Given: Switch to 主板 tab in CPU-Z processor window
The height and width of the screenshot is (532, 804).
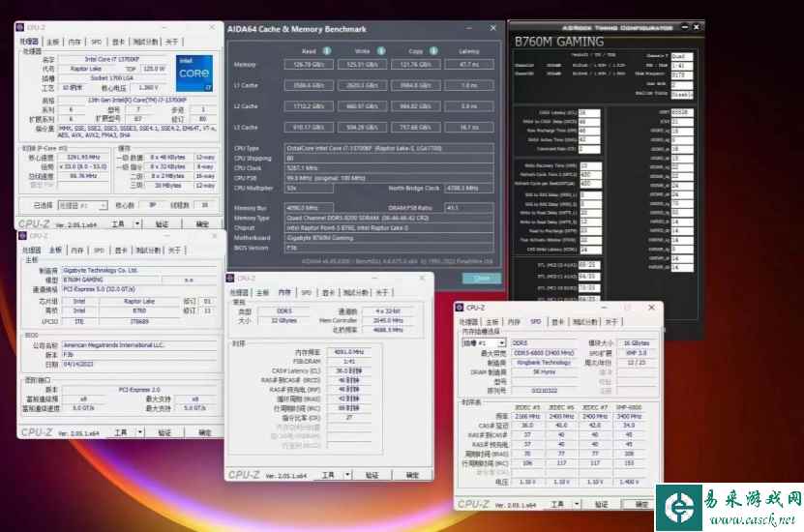Looking at the screenshot, I should coord(53,42).
